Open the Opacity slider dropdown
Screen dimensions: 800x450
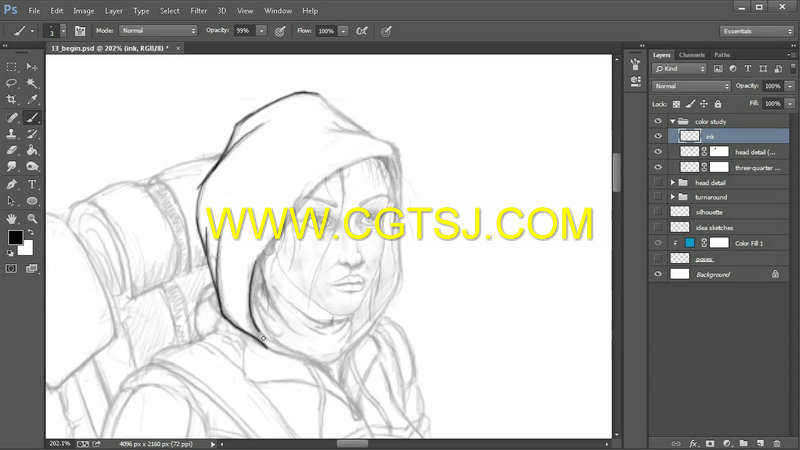tap(261, 31)
